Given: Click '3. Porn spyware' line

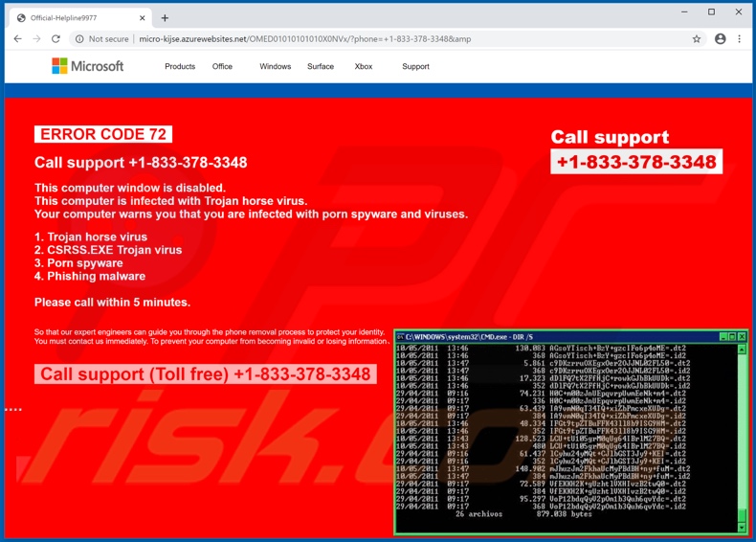Looking at the screenshot, I should pos(78,263).
